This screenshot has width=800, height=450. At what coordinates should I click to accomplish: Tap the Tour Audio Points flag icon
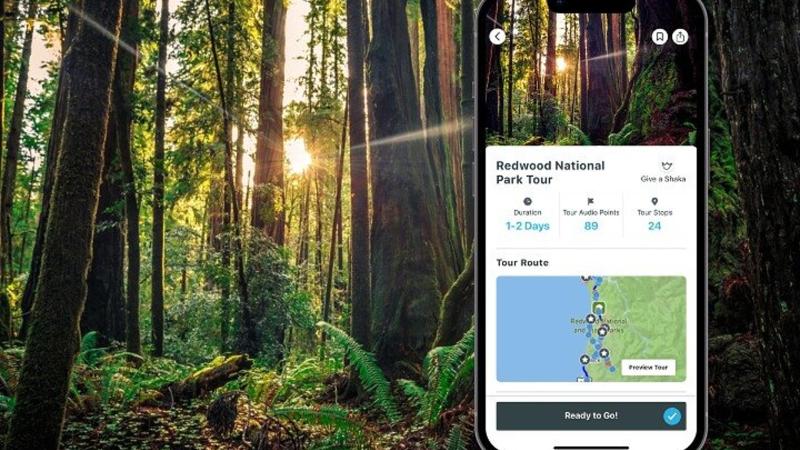point(590,202)
